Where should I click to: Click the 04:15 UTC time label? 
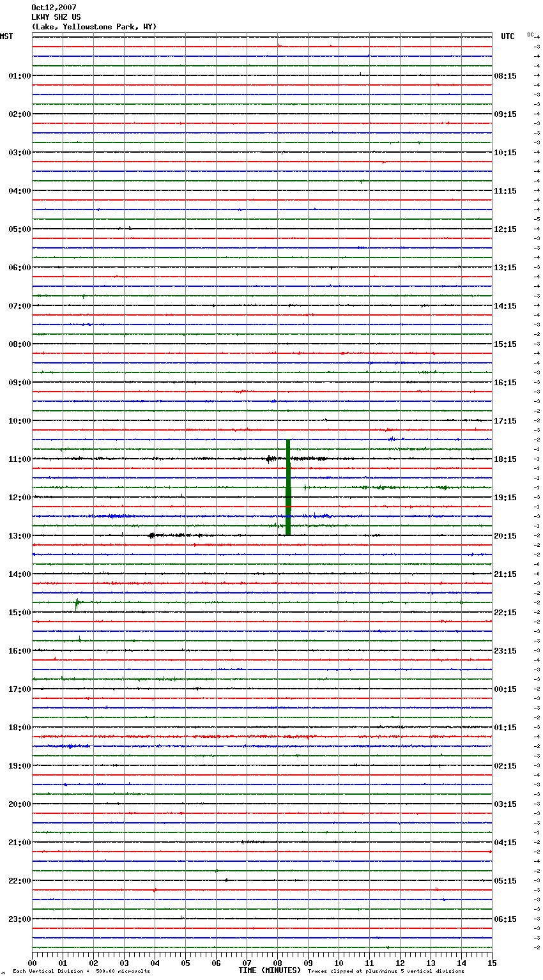point(505,843)
